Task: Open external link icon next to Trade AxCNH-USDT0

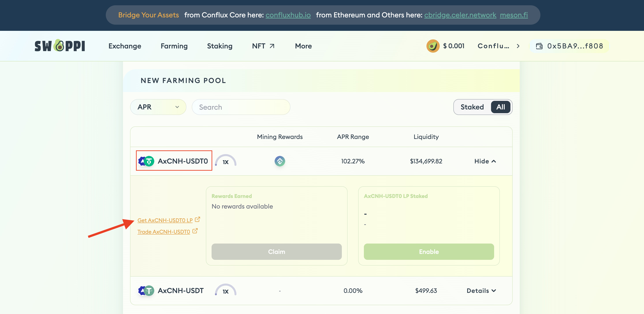Action: pyautogui.click(x=195, y=231)
